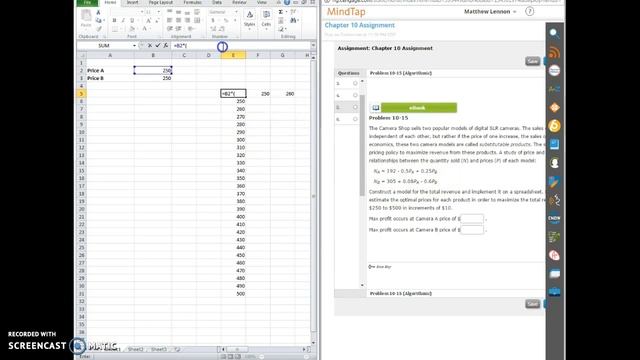
Task: Click the questions list scrollbar thumb
Action: point(362,145)
